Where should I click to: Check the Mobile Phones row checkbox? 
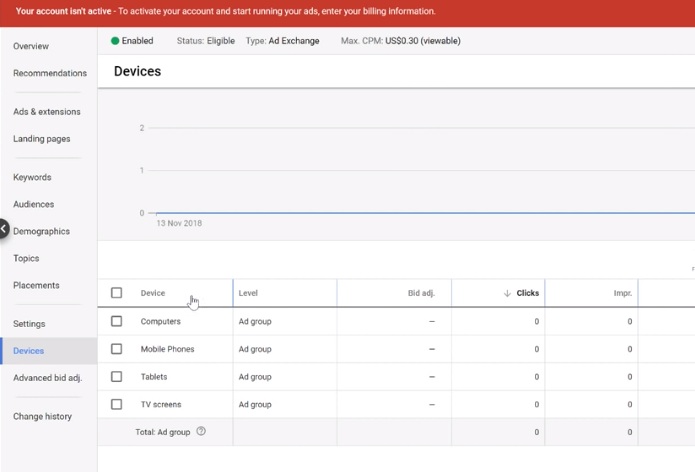(x=117, y=349)
